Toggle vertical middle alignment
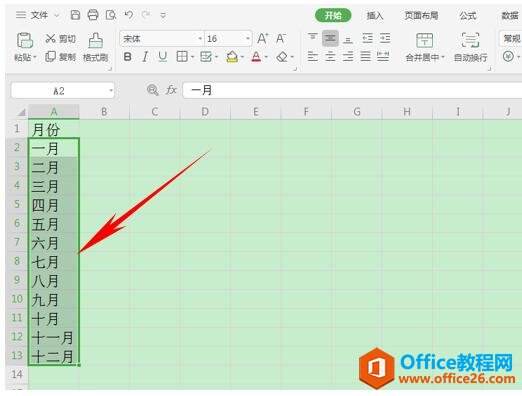This screenshot has height=396, width=522. (x=330, y=38)
